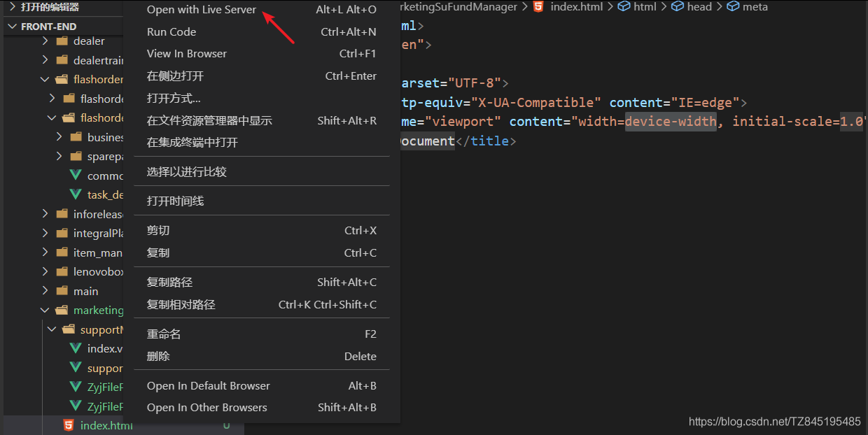Expand the 打开的编辑器 section
868x435 pixels.
12,7
